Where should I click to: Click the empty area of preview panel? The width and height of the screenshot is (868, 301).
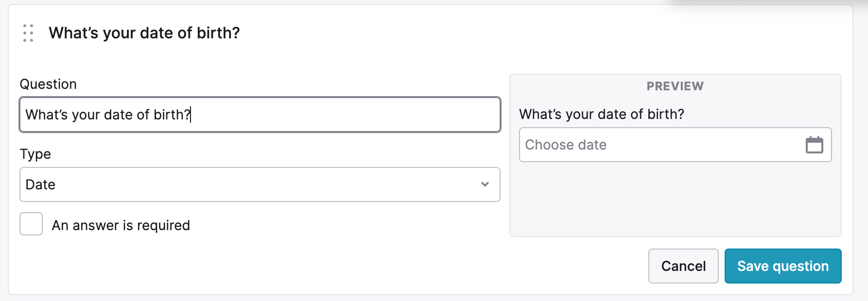pyautogui.click(x=675, y=199)
